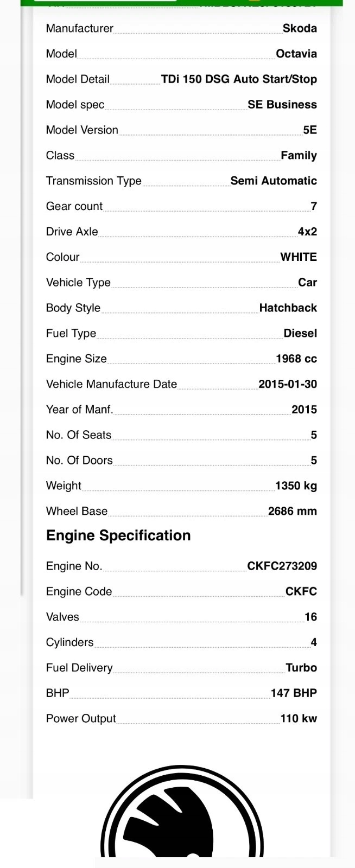
Task: Click the Skoda logo image
Action: pyautogui.click(x=182, y=811)
